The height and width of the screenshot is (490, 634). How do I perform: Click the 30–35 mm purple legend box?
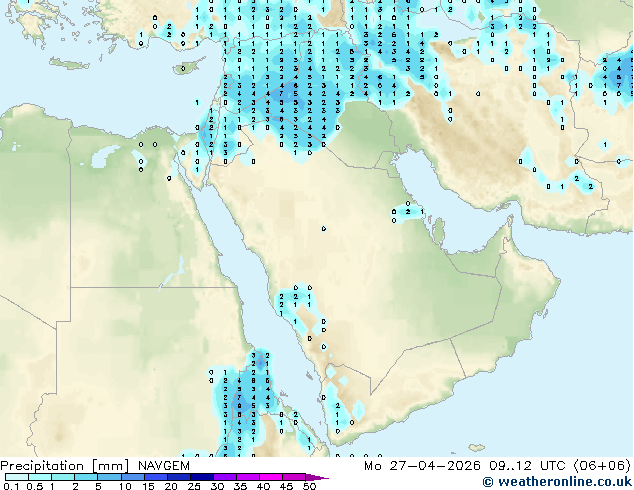tap(224, 477)
